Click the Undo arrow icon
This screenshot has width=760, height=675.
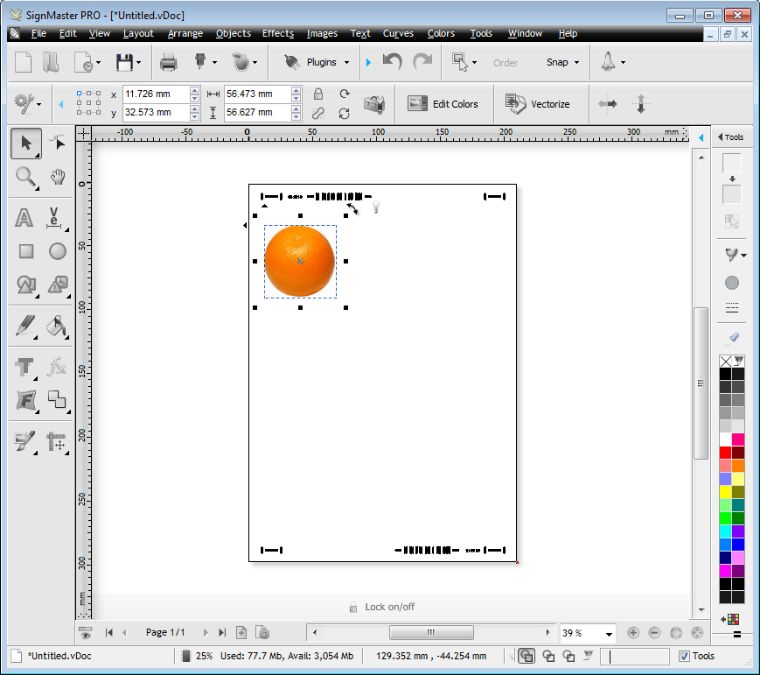[x=392, y=62]
